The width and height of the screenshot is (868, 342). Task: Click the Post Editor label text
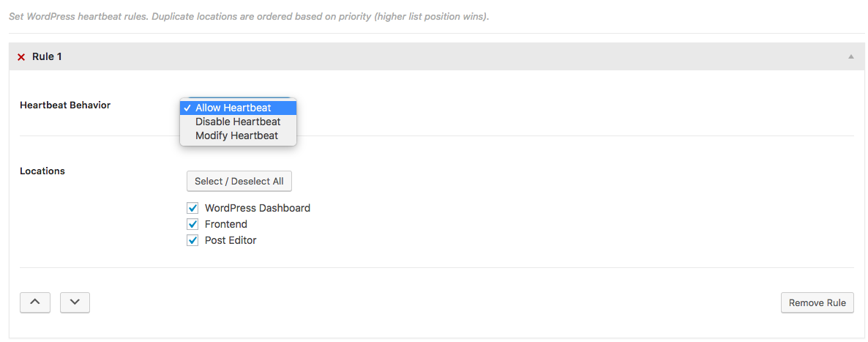click(231, 240)
